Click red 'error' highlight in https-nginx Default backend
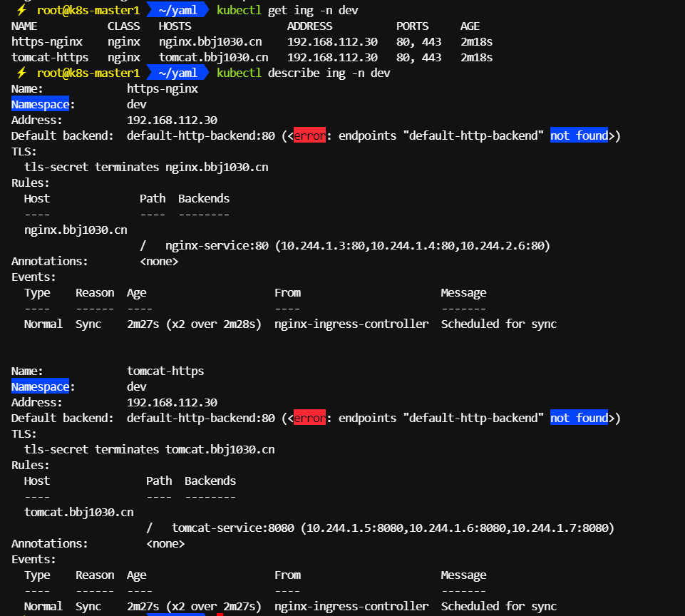 (x=310, y=136)
